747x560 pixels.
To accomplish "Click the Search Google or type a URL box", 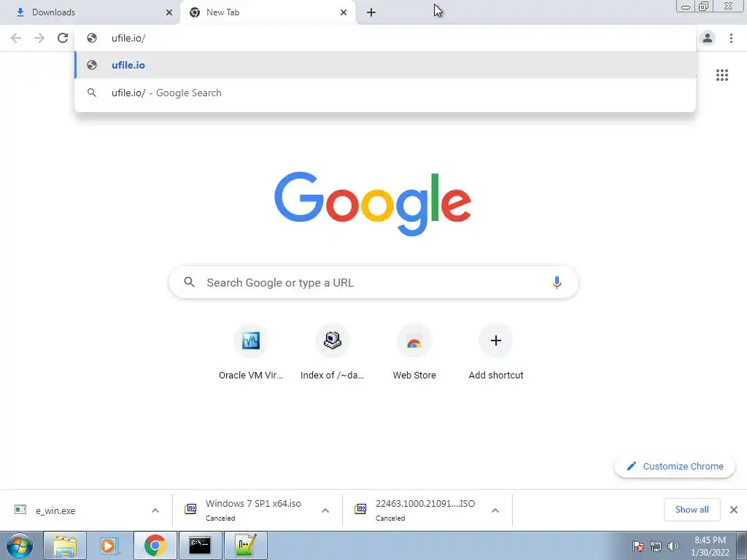I will [373, 282].
